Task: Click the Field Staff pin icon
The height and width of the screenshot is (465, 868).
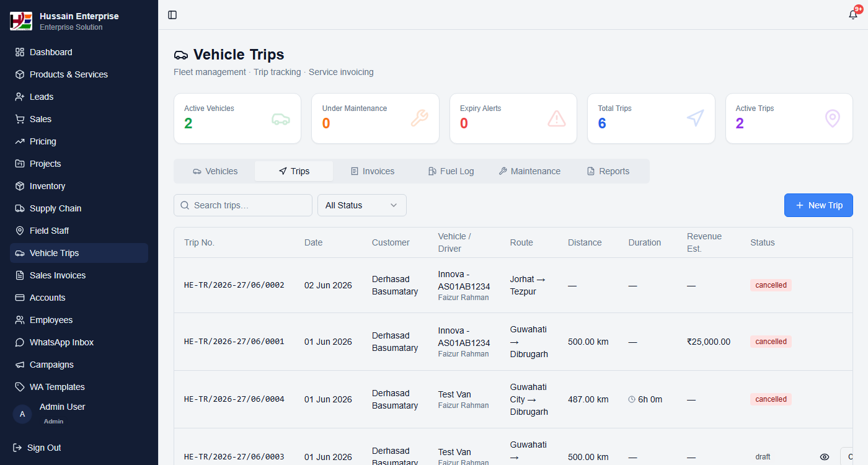Action: 20,231
